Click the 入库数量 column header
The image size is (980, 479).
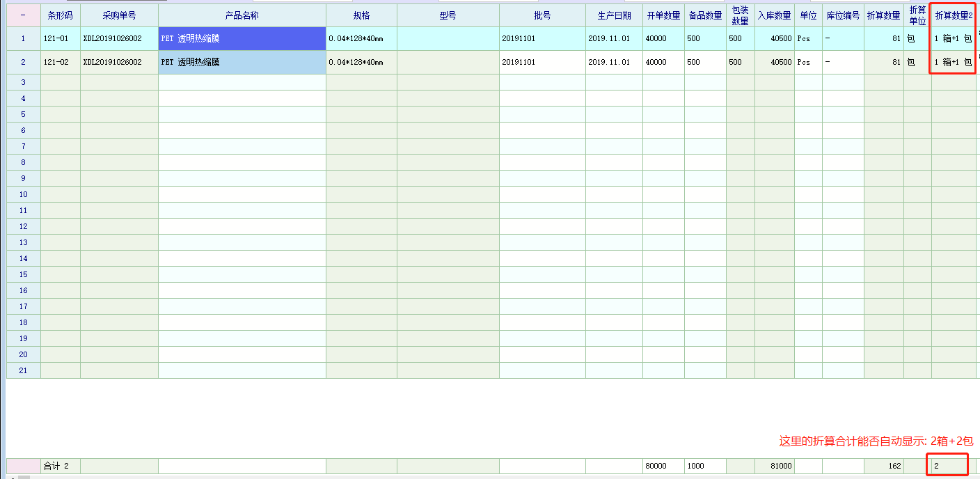(x=774, y=15)
